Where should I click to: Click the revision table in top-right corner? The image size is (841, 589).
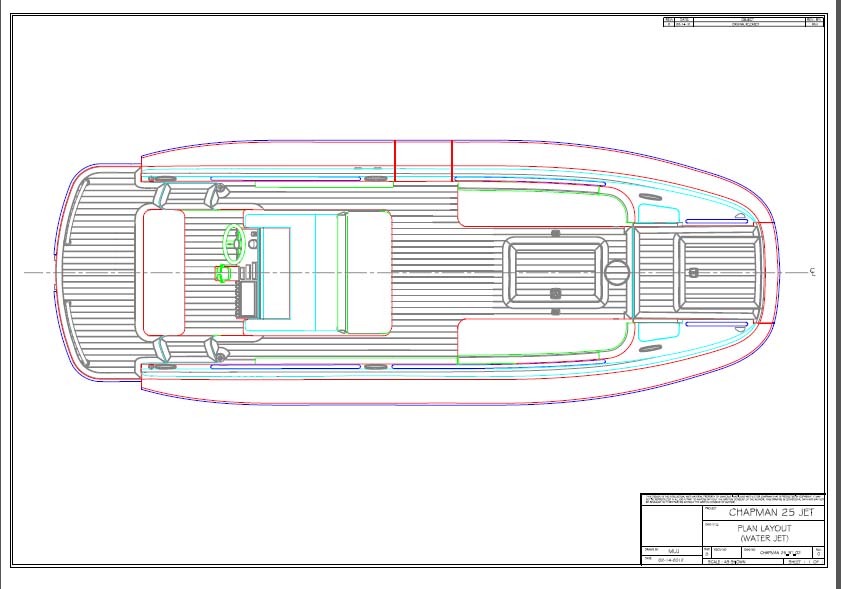pos(743,22)
